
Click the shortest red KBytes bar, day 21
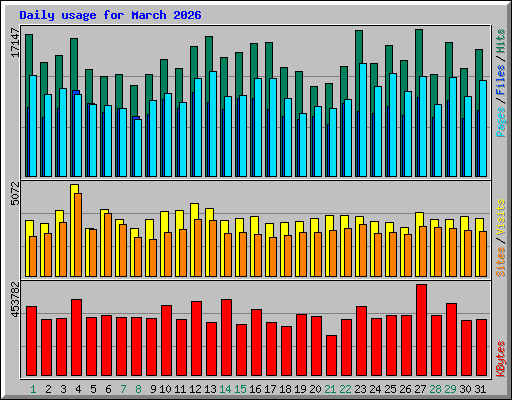pyautogui.click(x=331, y=356)
